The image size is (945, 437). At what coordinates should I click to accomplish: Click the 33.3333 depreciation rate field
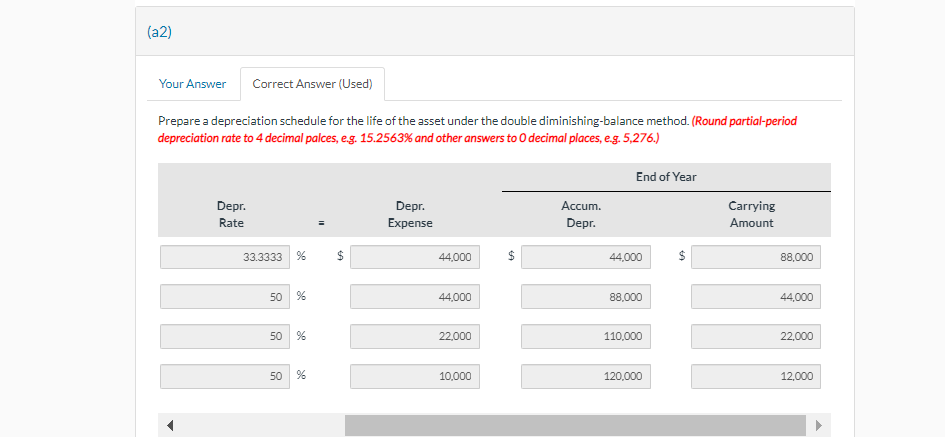click(x=225, y=257)
